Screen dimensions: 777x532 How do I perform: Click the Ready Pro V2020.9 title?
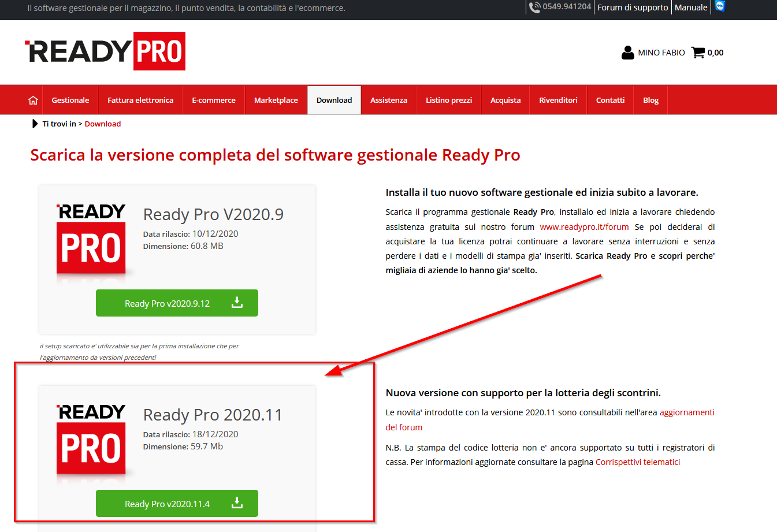coord(213,214)
